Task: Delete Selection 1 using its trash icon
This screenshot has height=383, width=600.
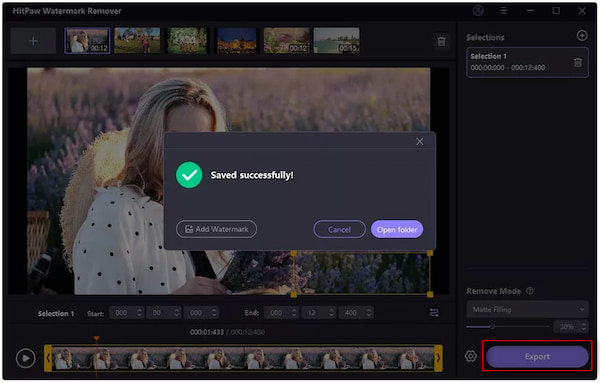Action: (578, 62)
